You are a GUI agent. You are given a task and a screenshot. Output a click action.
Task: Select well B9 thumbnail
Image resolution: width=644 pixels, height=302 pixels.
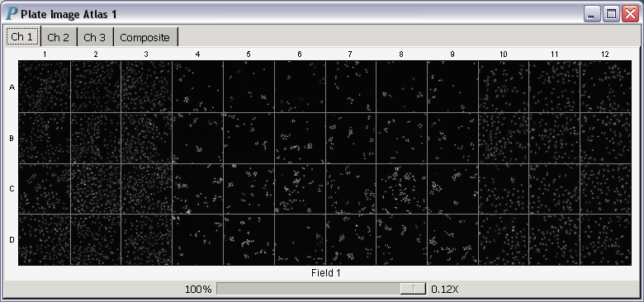tap(452, 138)
